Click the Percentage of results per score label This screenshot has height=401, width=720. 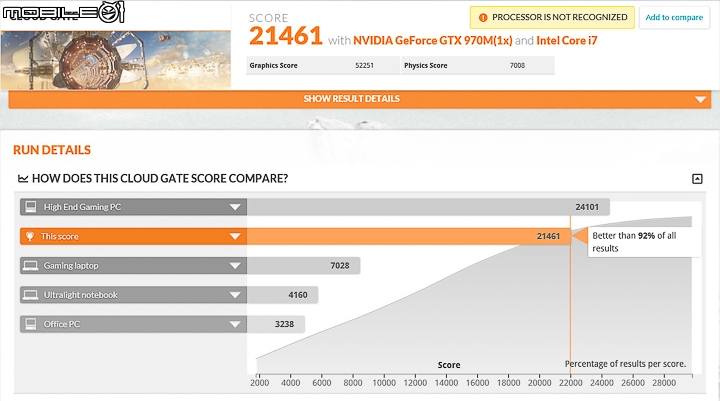click(x=625, y=364)
